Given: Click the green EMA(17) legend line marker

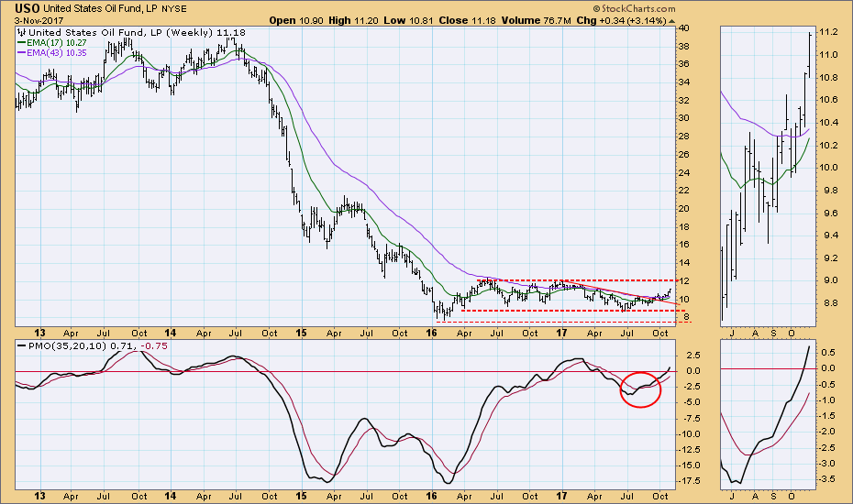Looking at the screenshot, I should pos(22,43).
